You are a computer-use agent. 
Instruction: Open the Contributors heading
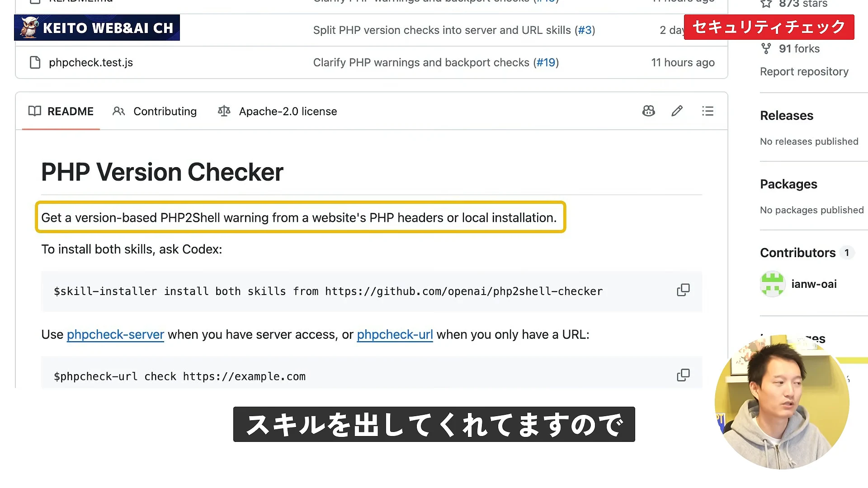tap(798, 253)
